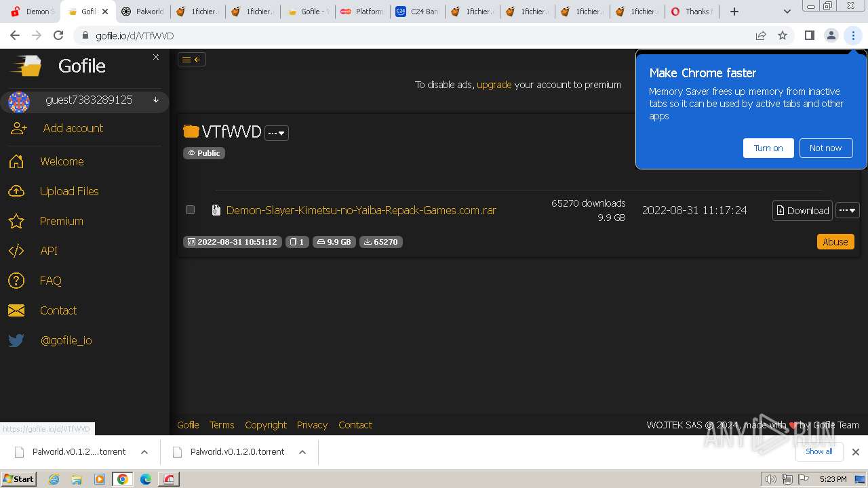Open Contact in the sidebar

[x=58, y=310]
